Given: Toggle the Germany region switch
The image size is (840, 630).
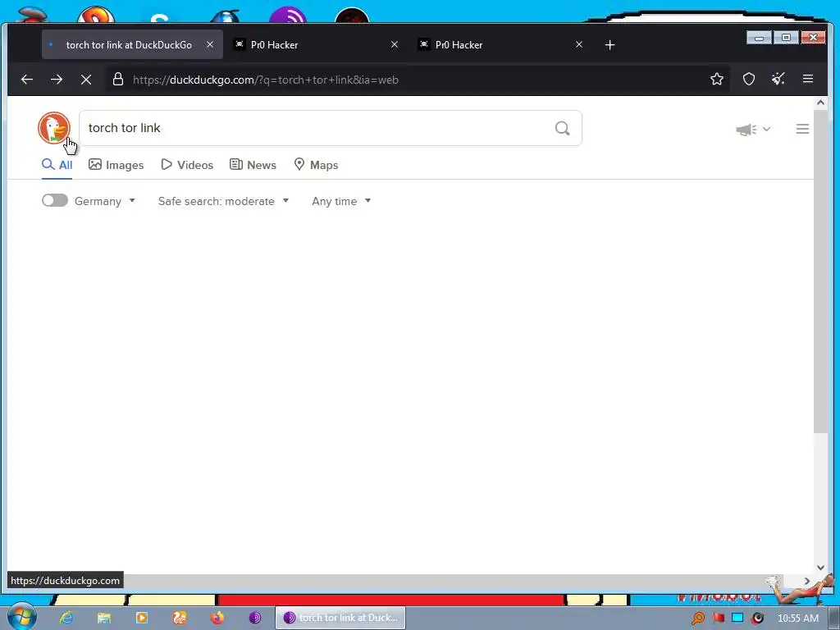Looking at the screenshot, I should 55,200.
